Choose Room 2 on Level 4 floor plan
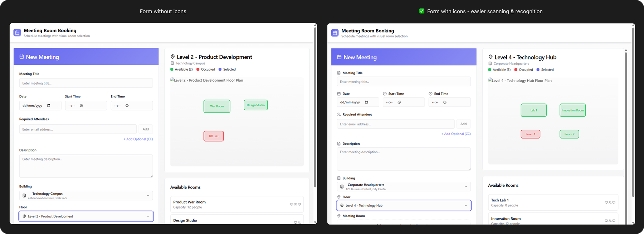This screenshot has height=234, width=644. pos(569,134)
